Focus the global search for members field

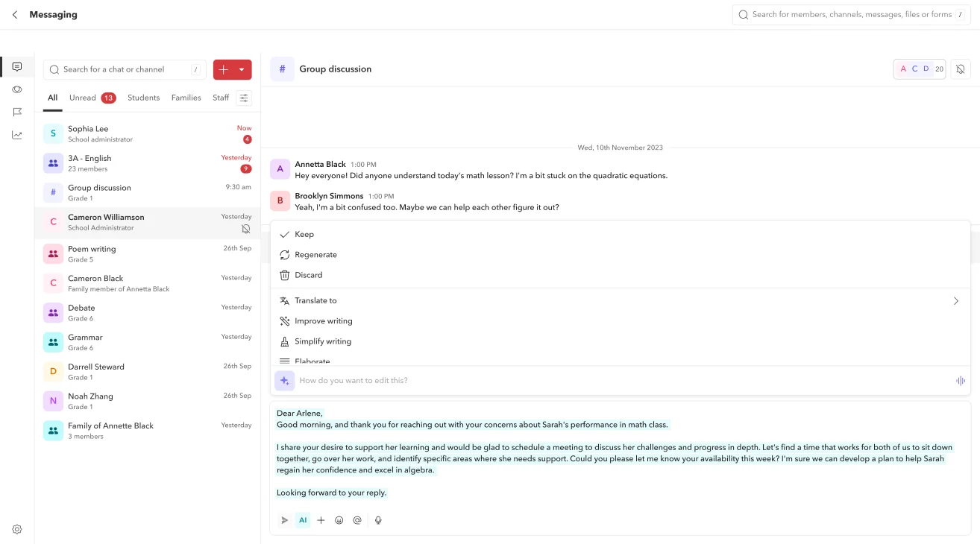point(851,15)
